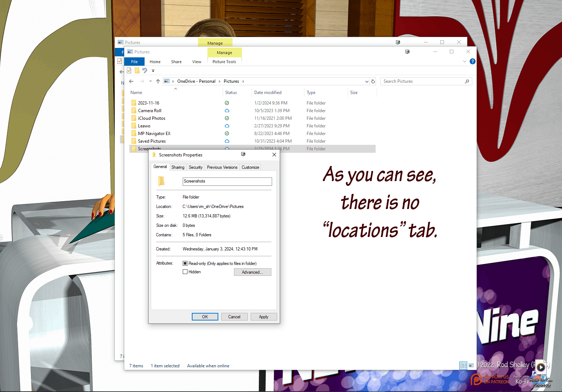This screenshot has height=392, width=562.
Task: Click the search magnifier icon
Action: [467, 81]
